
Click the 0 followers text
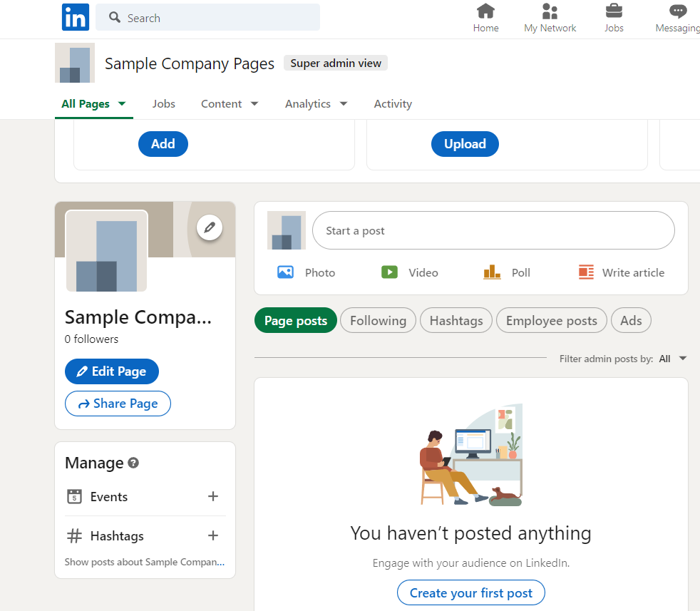point(91,339)
